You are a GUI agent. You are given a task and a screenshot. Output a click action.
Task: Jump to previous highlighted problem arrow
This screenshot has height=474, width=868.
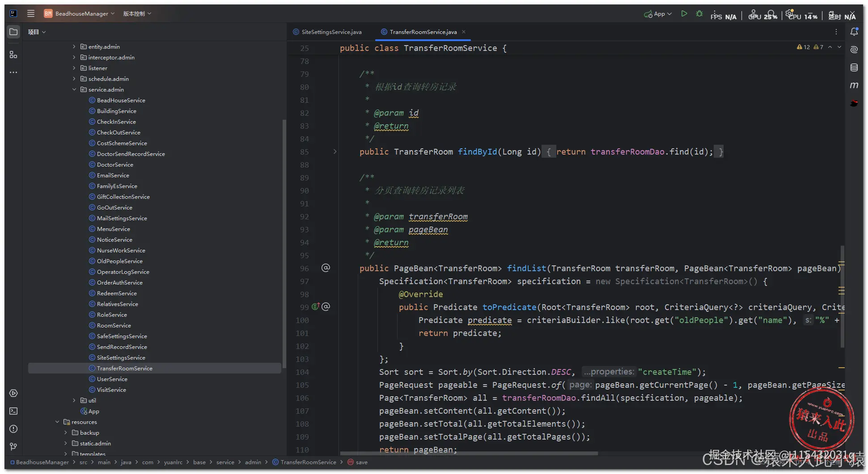(830, 47)
